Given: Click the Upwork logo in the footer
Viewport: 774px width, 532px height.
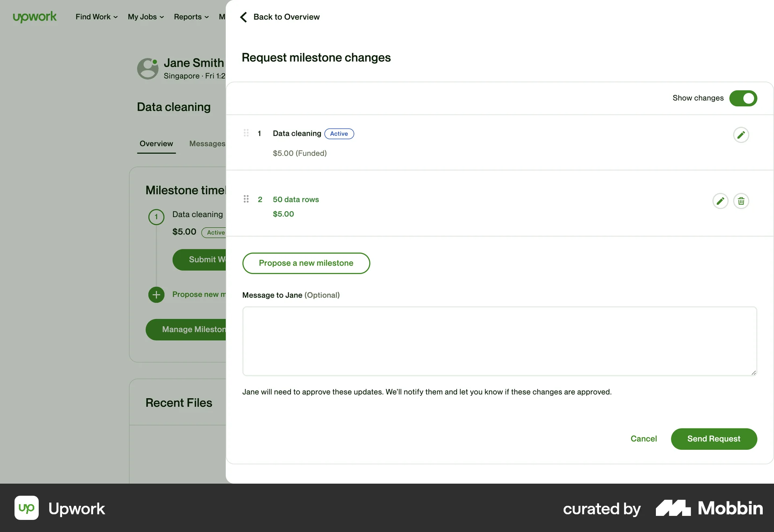Looking at the screenshot, I should click(x=27, y=508).
